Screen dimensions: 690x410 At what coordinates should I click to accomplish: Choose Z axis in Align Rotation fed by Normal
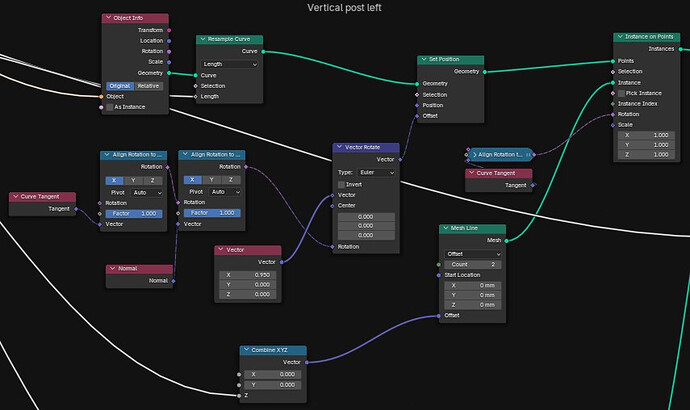click(x=231, y=180)
